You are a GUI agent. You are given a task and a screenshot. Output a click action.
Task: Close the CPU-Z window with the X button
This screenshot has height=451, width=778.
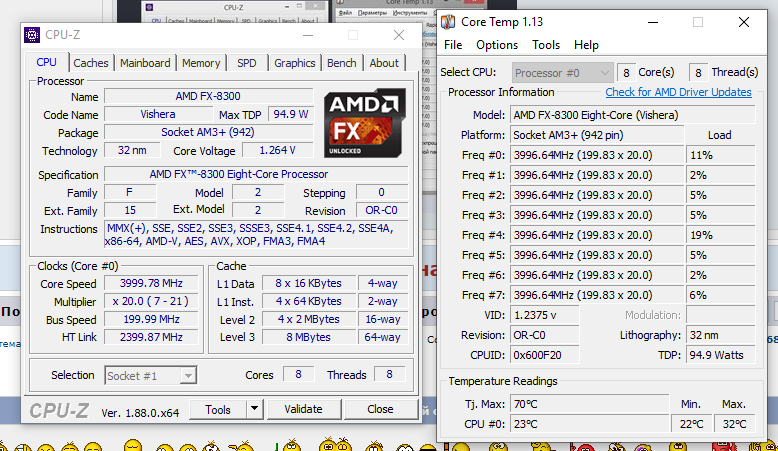coord(399,35)
